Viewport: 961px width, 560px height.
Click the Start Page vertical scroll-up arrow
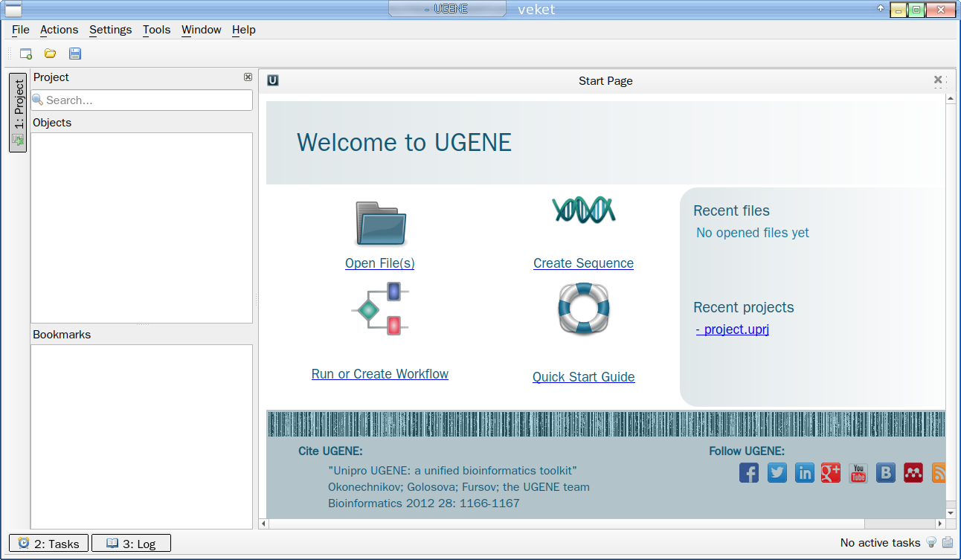coord(951,99)
